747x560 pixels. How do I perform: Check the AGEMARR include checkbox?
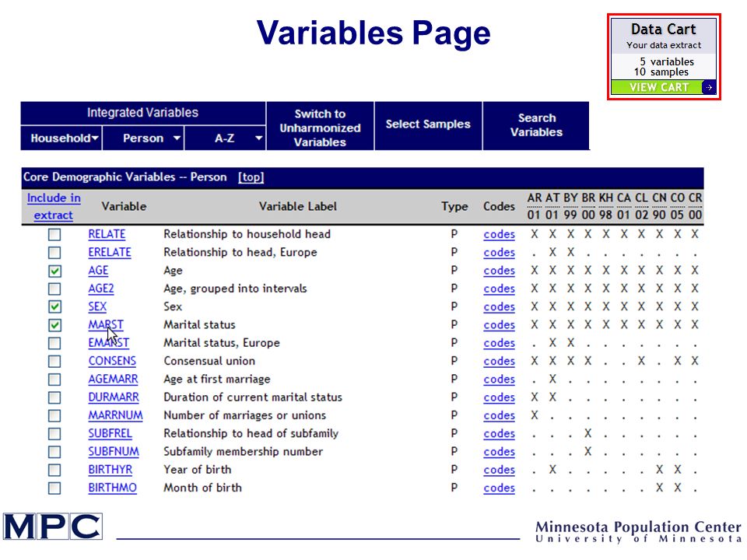coord(54,379)
